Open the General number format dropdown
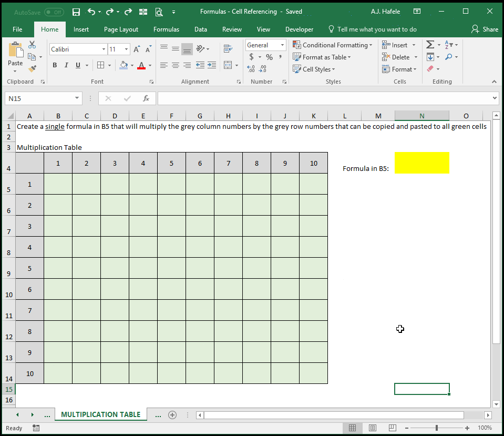The image size is (504, 436). [282, 45]
